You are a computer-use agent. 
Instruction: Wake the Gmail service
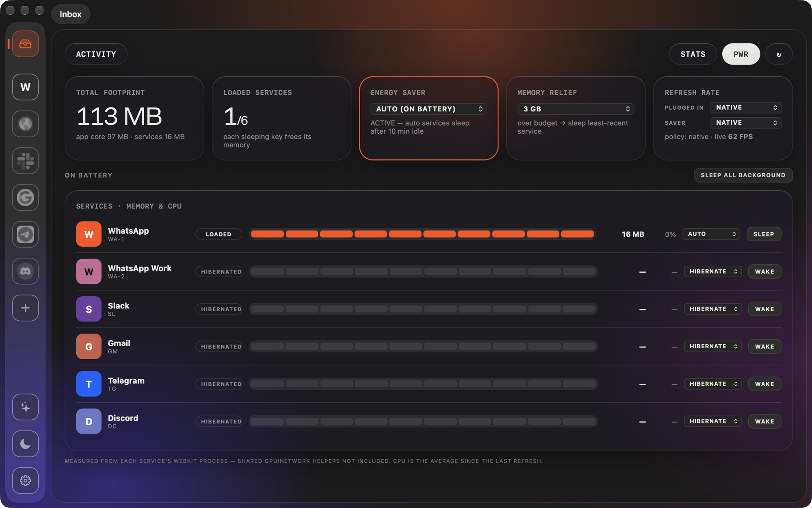point(764,346)
